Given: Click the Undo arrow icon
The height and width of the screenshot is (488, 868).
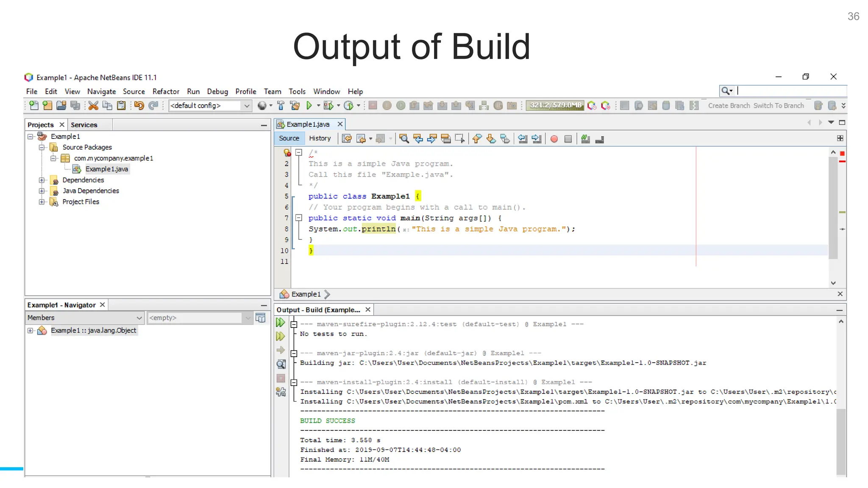Looking at the screenshot, I should coord(139,105).
